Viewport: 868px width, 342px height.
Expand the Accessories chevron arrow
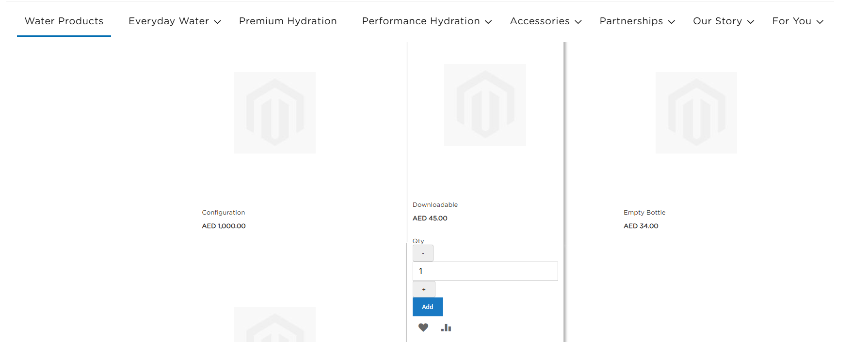click(x=578, y=22)
